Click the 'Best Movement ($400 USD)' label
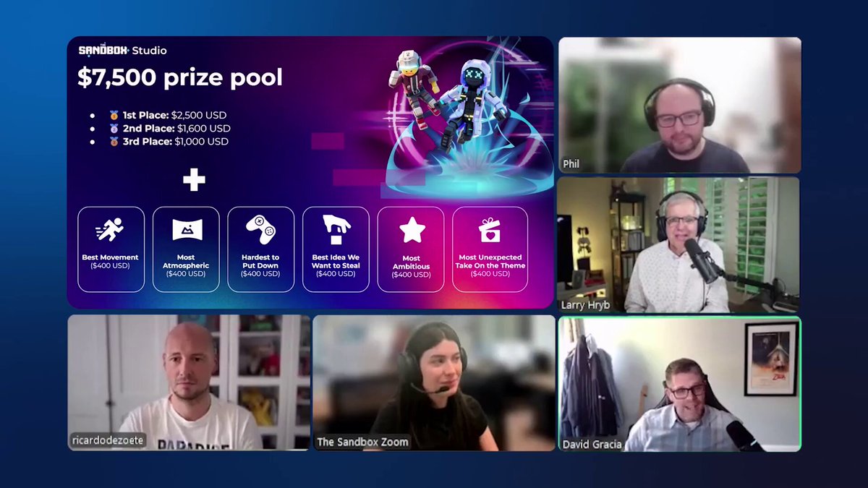The height and width of the screenshot is (488, 868). click(x=110, y=262)
